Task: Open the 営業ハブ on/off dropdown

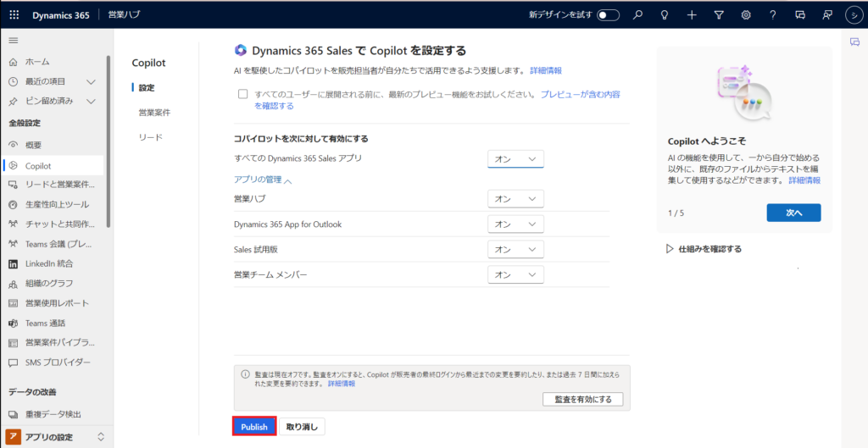Action: [x=516, y=198]
